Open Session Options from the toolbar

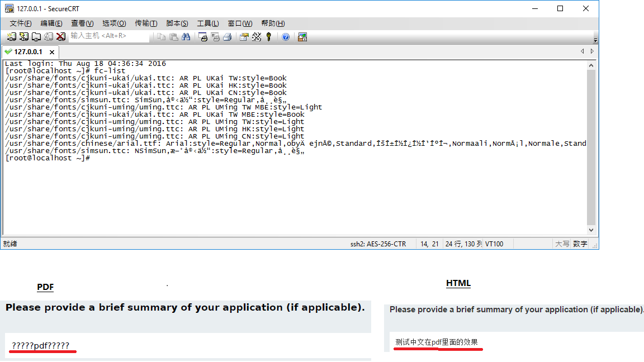pyautogui.click(x=244, y=37)
